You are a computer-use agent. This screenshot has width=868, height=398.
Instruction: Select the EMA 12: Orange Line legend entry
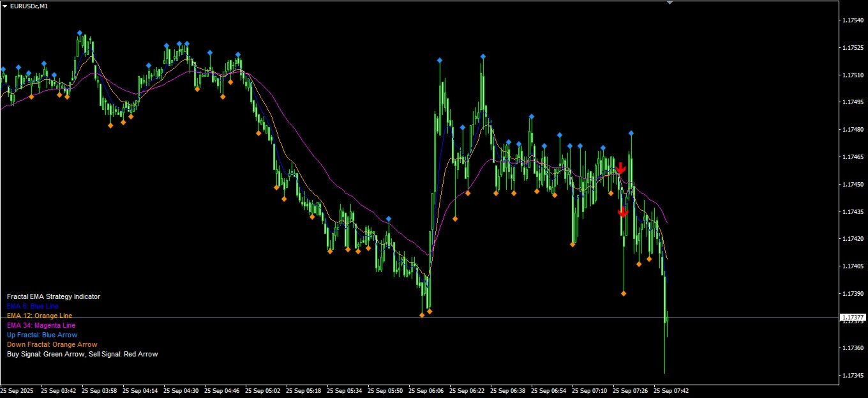pos(40,316)
